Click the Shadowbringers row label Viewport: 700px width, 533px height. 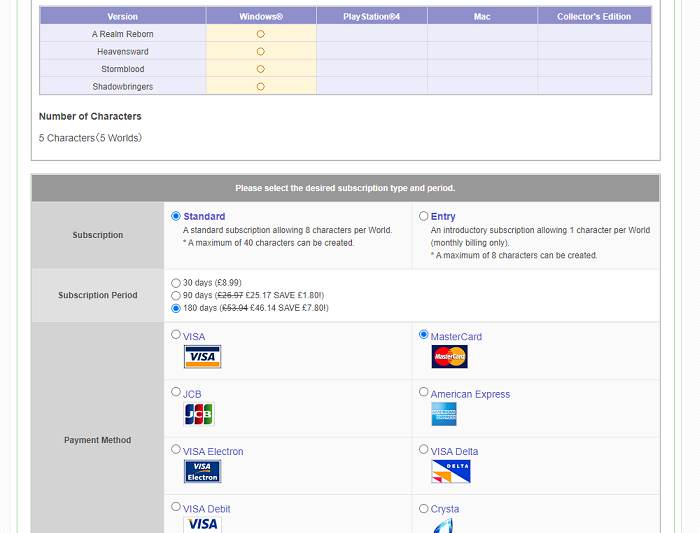click(123, 87)
